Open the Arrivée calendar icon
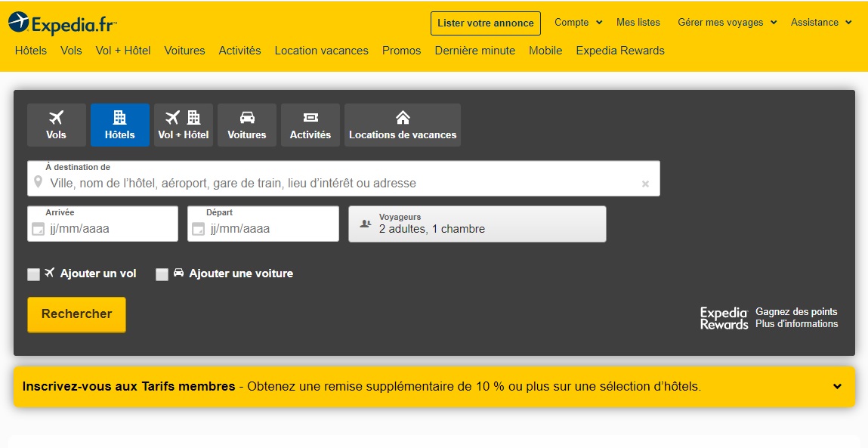The image size is (868, 448). point(38,229)
